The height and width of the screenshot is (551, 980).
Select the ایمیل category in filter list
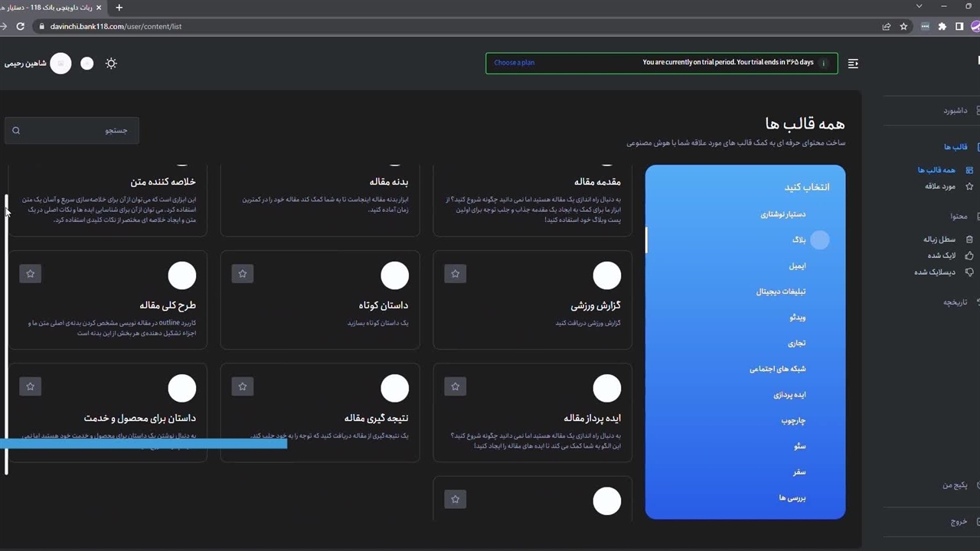797,266
